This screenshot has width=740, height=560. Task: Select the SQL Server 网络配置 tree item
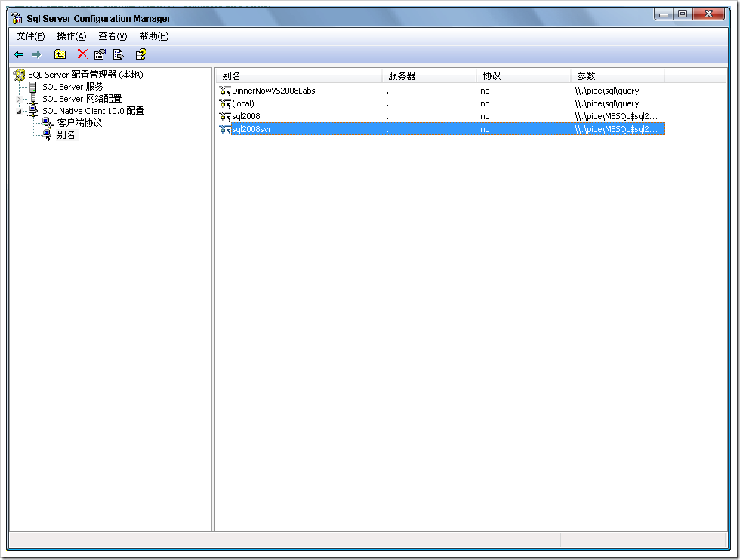pyautogui.click(x=82, y=99)
